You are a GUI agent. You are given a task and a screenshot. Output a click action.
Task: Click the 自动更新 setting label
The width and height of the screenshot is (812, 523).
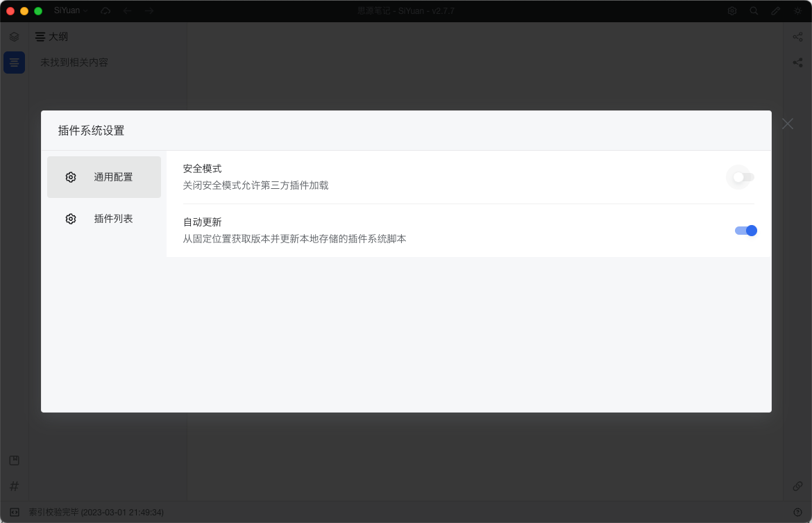203,222
